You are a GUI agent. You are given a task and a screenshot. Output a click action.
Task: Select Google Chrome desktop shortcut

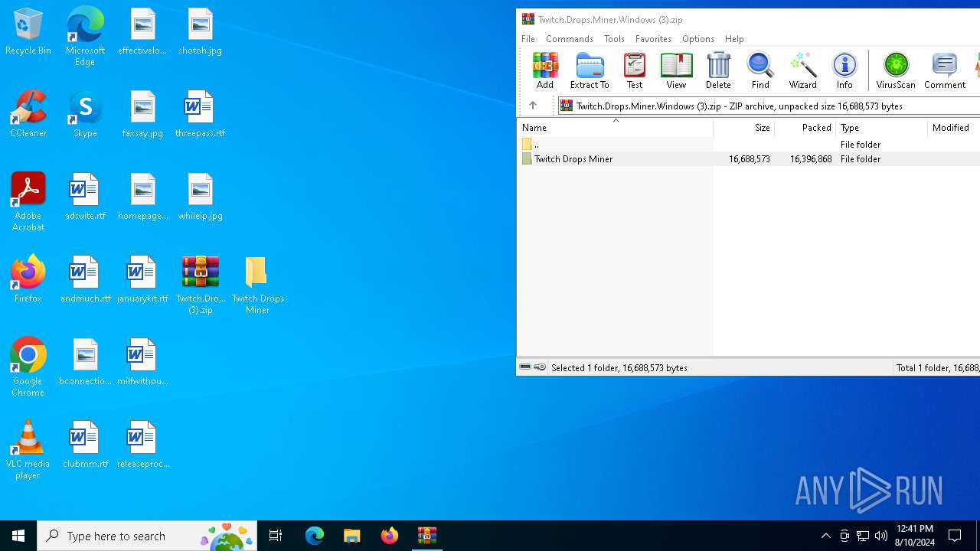28,367
